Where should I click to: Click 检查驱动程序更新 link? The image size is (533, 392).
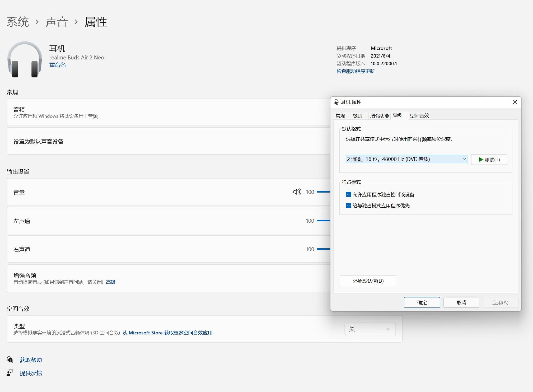(x=356, y=71)
